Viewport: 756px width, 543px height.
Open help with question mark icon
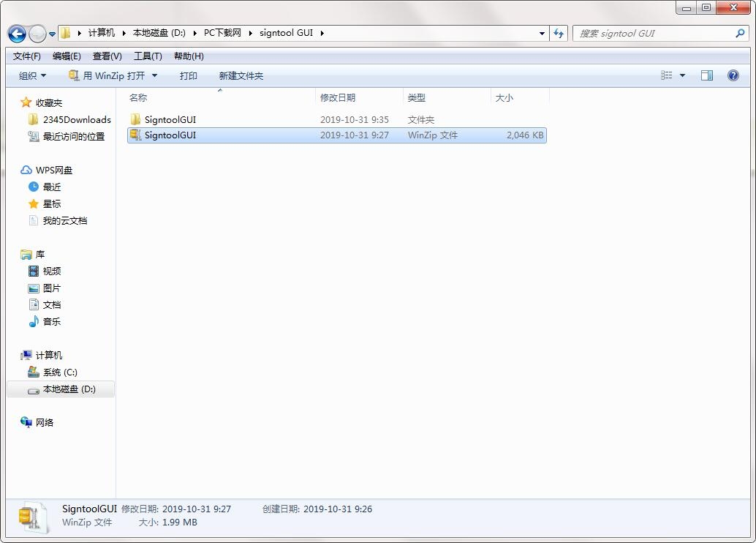733,75
